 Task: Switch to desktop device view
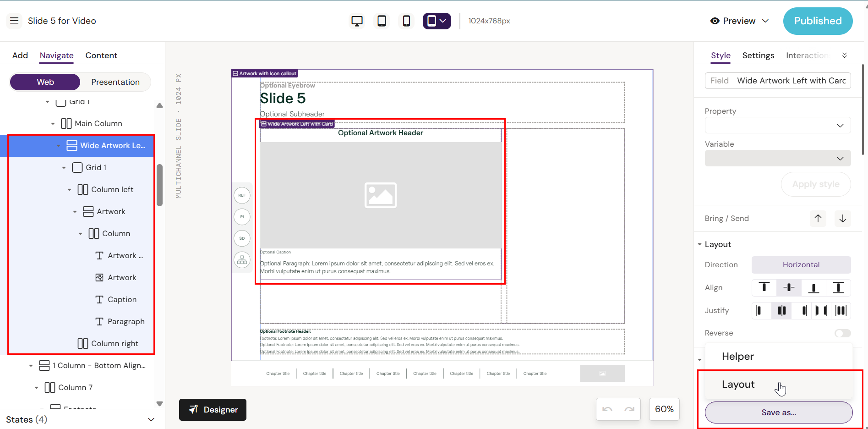pos(357,21)
